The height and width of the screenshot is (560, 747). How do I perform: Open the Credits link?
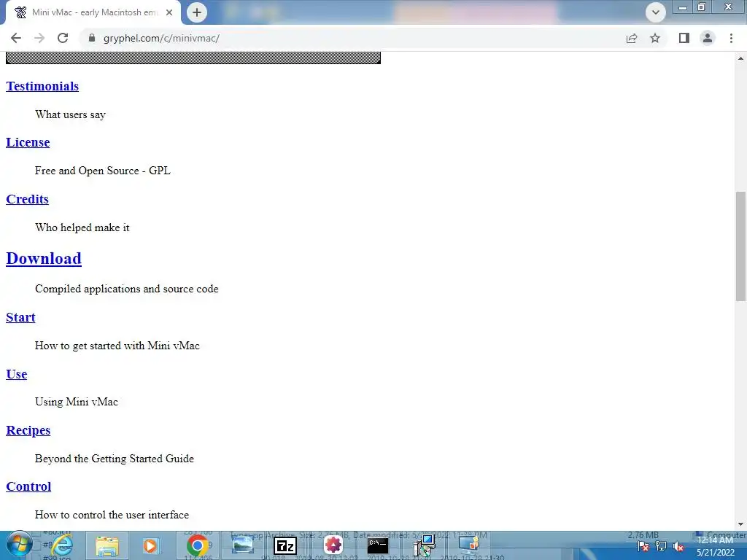(27, 199)
